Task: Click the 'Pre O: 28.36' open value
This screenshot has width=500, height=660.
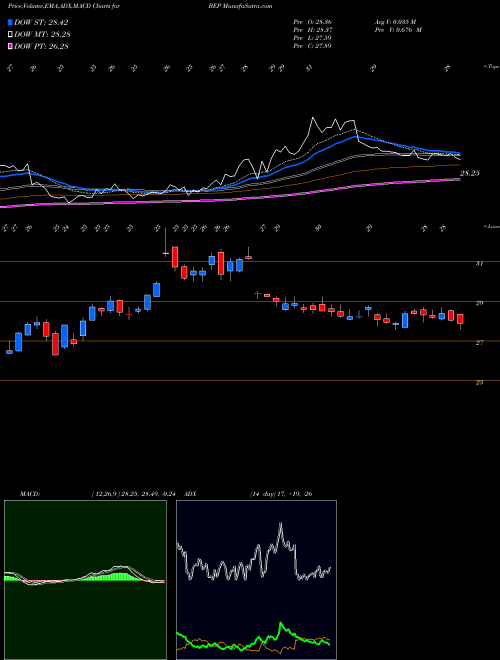Action: 313,21
